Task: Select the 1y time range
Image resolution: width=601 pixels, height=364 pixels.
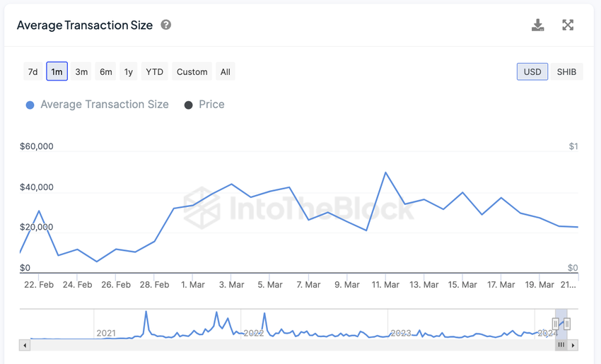Action: 129,71
